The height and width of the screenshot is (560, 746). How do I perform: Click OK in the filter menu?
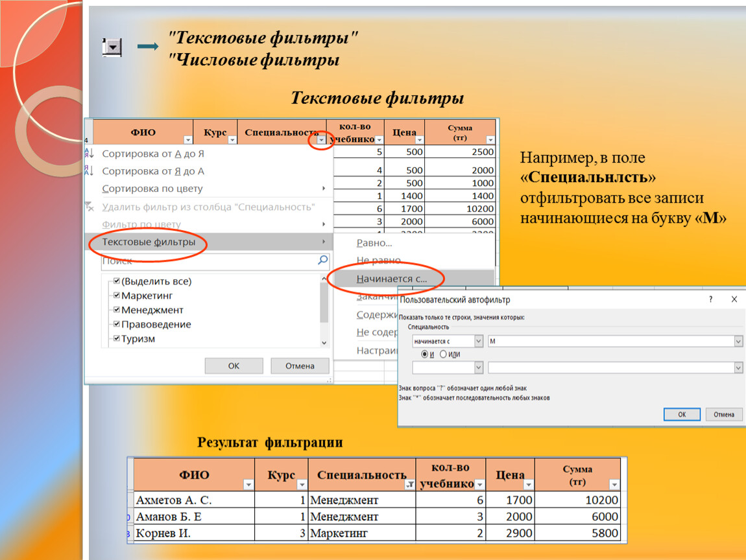(234, 366)
